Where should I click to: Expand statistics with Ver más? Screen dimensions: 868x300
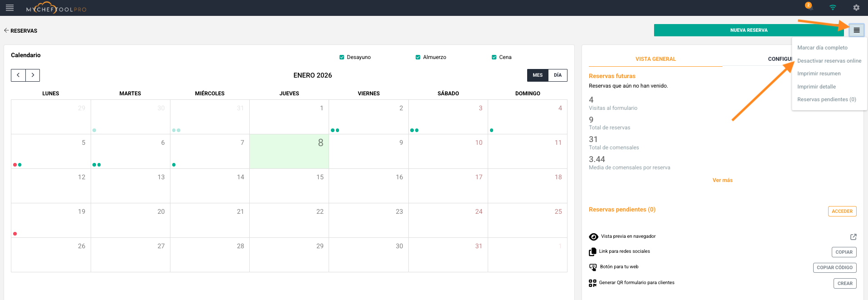722,180
